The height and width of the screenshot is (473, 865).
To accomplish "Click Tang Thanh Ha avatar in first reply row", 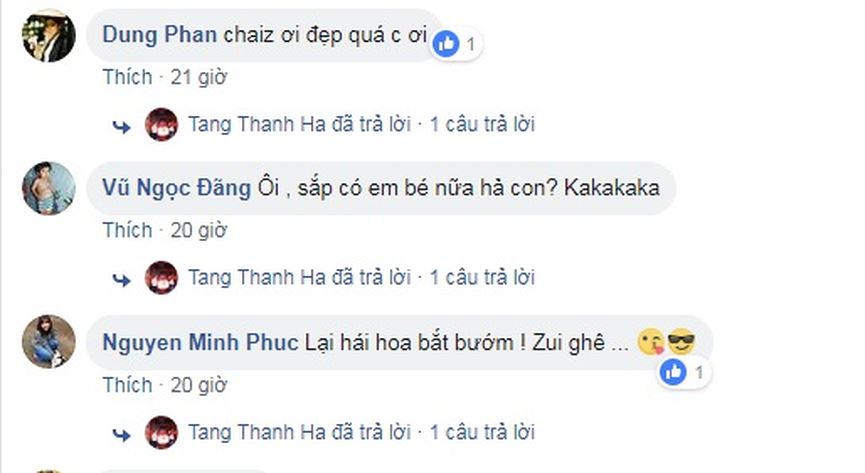I will [x=161, y=125].
